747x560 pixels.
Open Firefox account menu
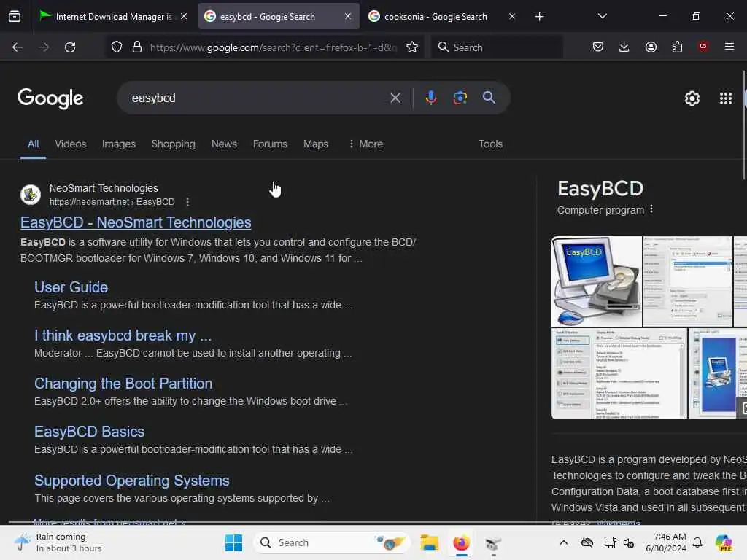(x=651, y=47)
